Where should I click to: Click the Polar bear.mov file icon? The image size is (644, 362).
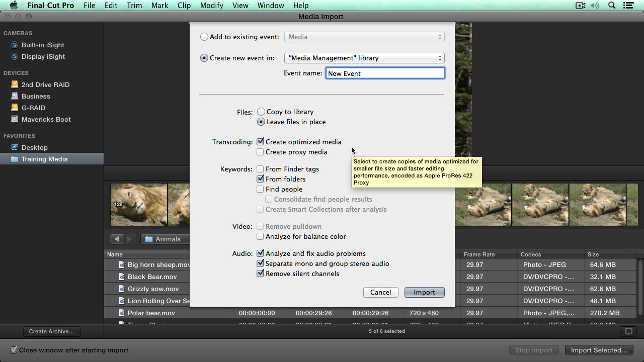tap(122, 313)
